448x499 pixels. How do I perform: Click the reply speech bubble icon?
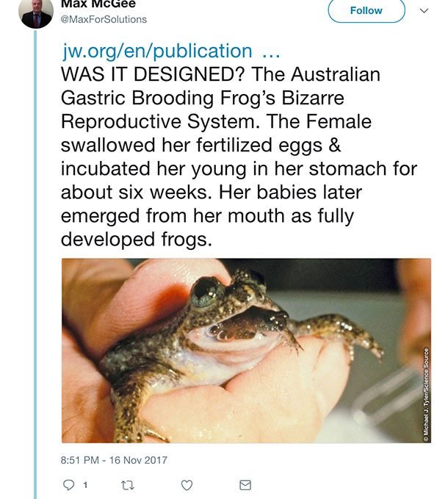tap(70, 485)
